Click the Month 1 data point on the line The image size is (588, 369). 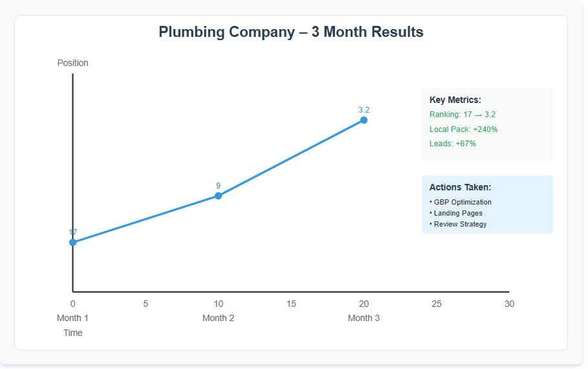coord(72,242)
